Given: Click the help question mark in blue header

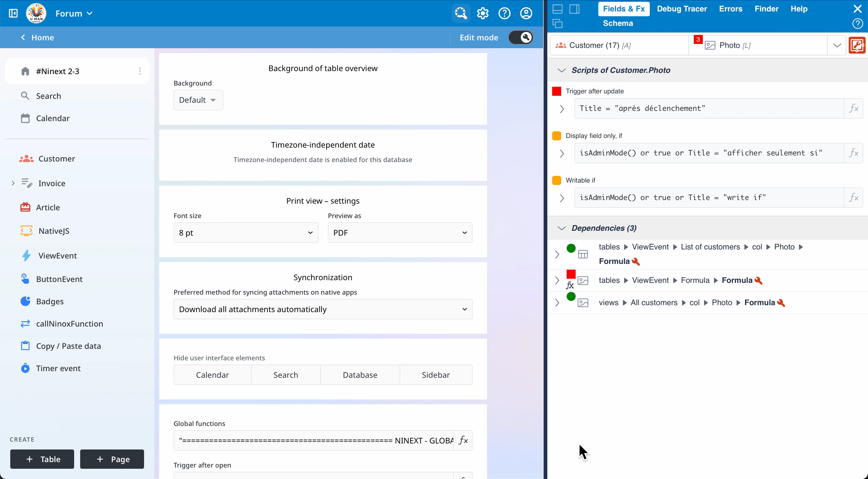Looking at the screenshot, I should click(505, 14).
